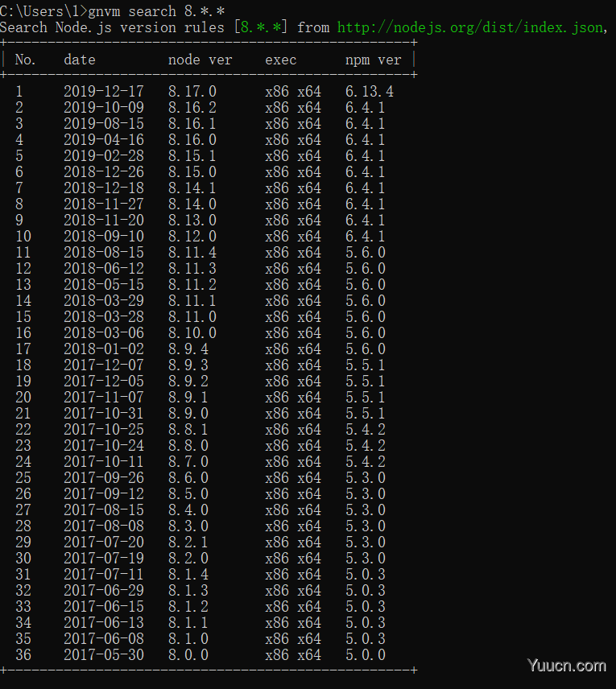Image resolution: width=616 pixels, height=689 pixels.
Task: Click the 'node ver' column header
Action: (x=200, y=60)
